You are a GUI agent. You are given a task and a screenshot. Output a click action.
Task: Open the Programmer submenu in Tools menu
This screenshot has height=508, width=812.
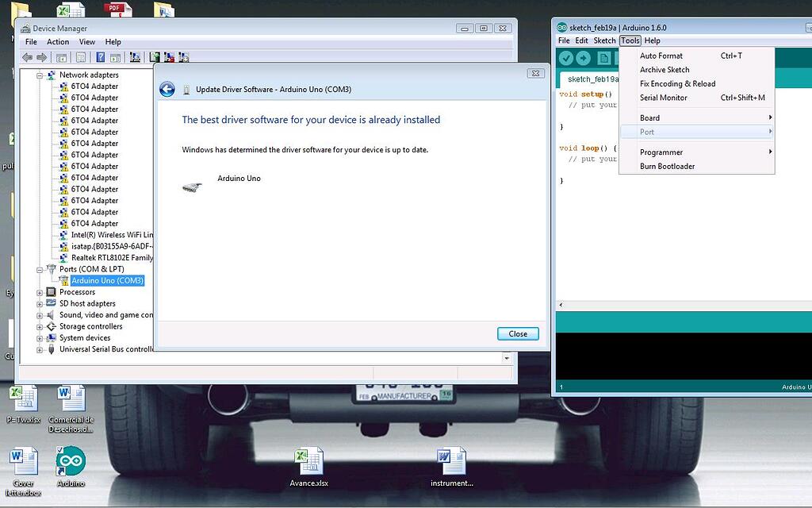pyautogui.click(x=697, y=152)
